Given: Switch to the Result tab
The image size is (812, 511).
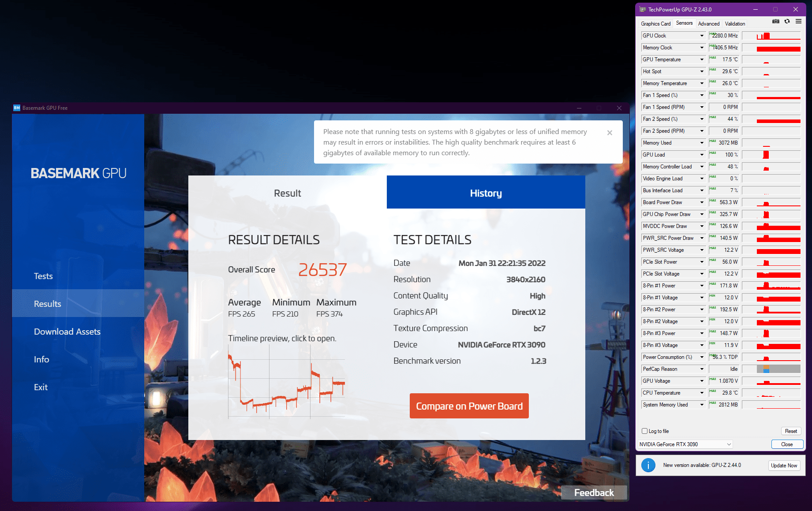Looking at the screenshot, I should [288, 192].
